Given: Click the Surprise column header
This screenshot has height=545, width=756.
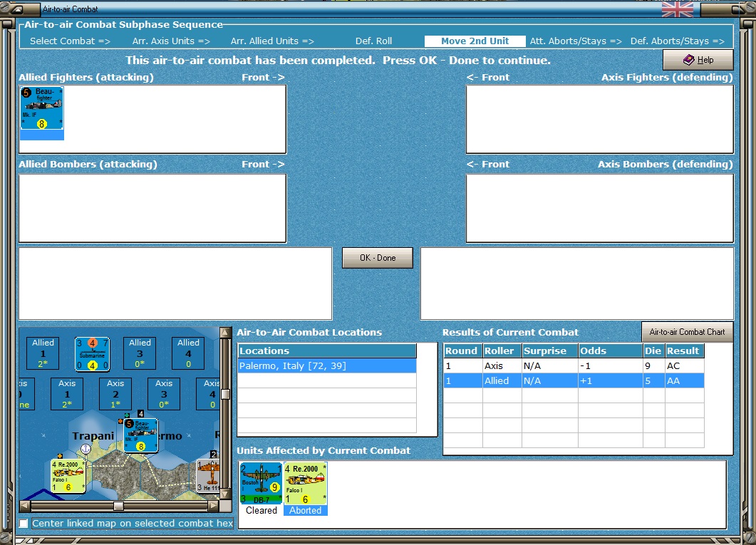Looking at the screenshot, I should (549, 351).
